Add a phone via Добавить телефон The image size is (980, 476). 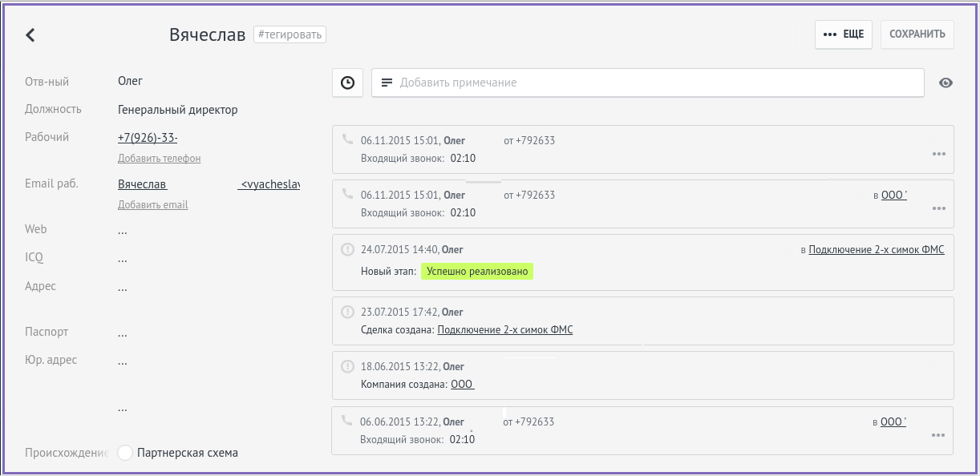pos(159,159)
